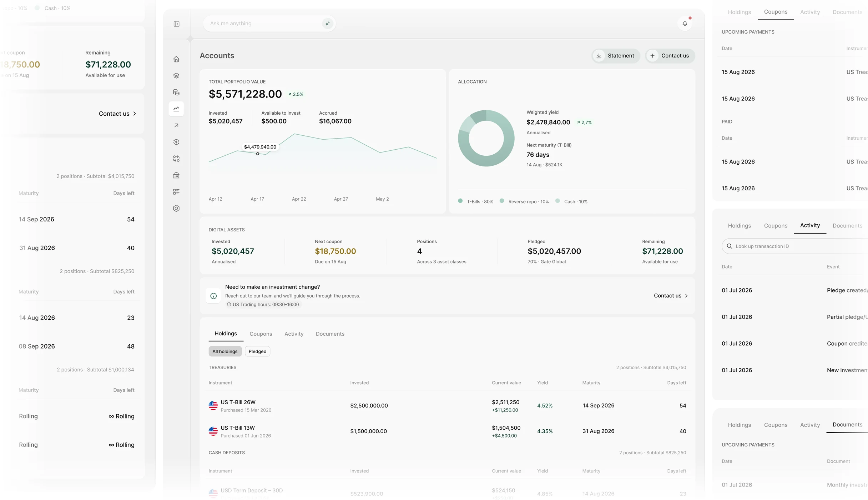Enable the All holdings filter chip

[x=225, y=351]
